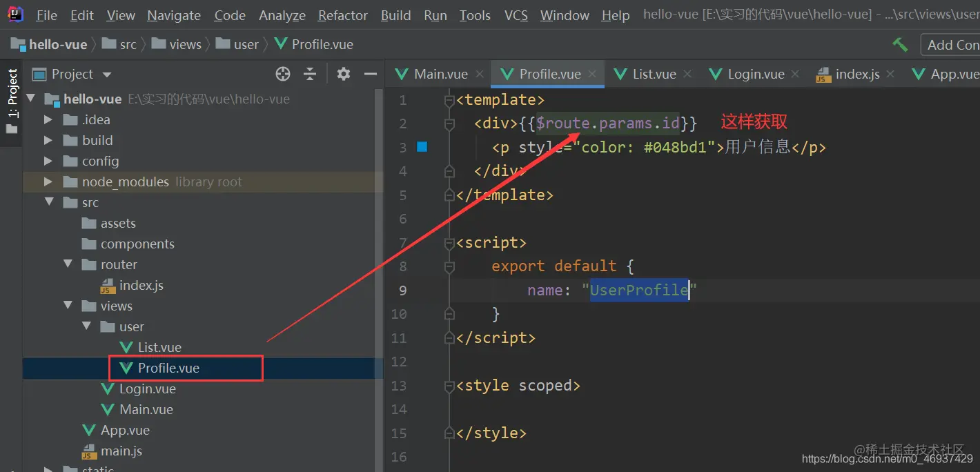This screenshot has height=472, width=980.
Task: Expand the config folder
Action: coord(48,161)
